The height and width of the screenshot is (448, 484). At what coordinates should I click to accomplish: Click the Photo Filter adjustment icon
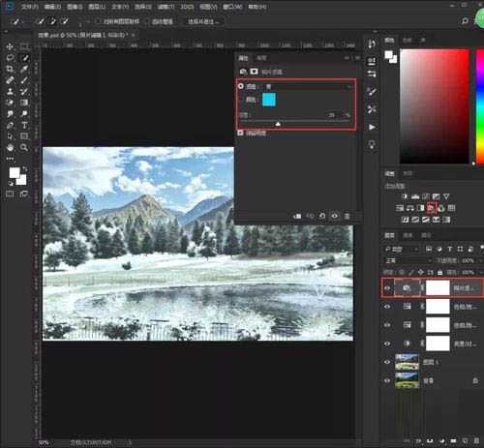coord(431,208)
